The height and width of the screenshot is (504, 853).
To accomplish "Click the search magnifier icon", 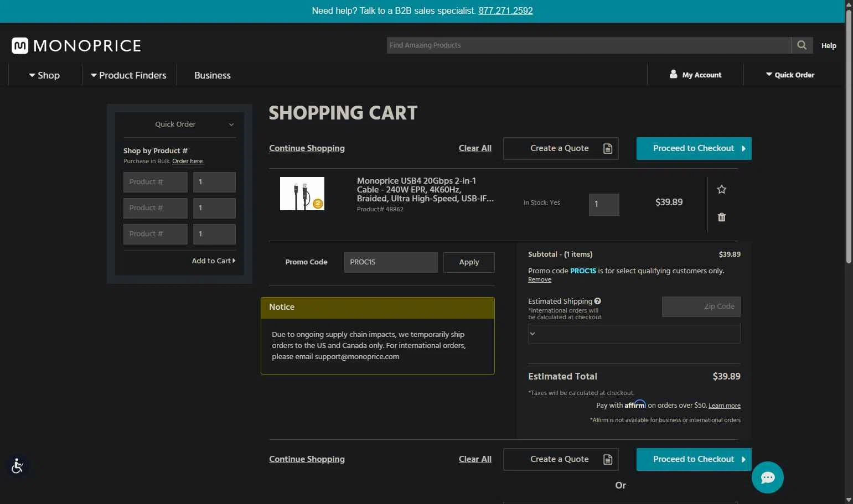I will click(802, 45).
